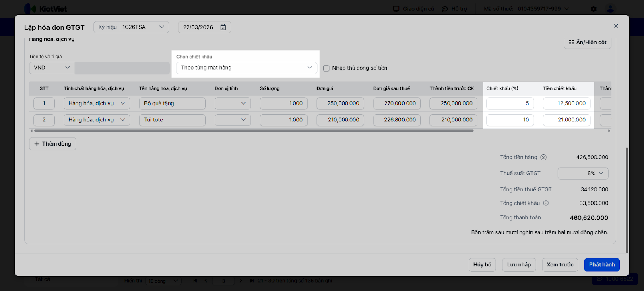Screen dimensions: 644x291
Task: Expand the Chọn chiết khấu dropdown
Action: tap(246, 68)
